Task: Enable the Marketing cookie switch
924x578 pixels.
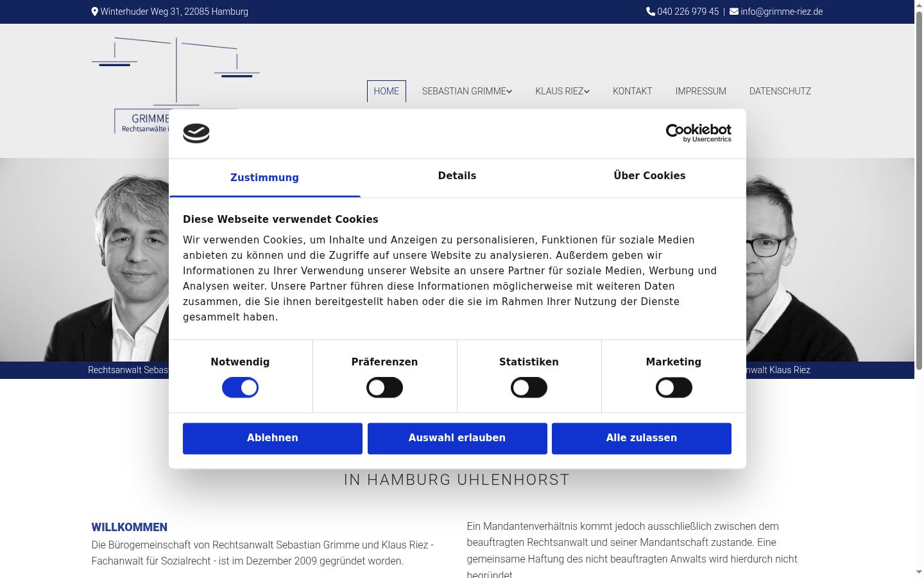Action: [674, 388]
